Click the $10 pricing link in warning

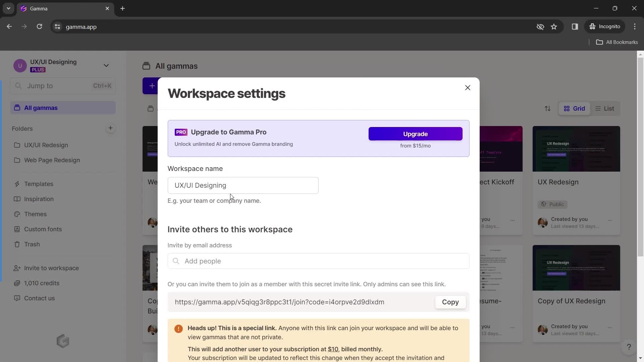pos(333,349)
